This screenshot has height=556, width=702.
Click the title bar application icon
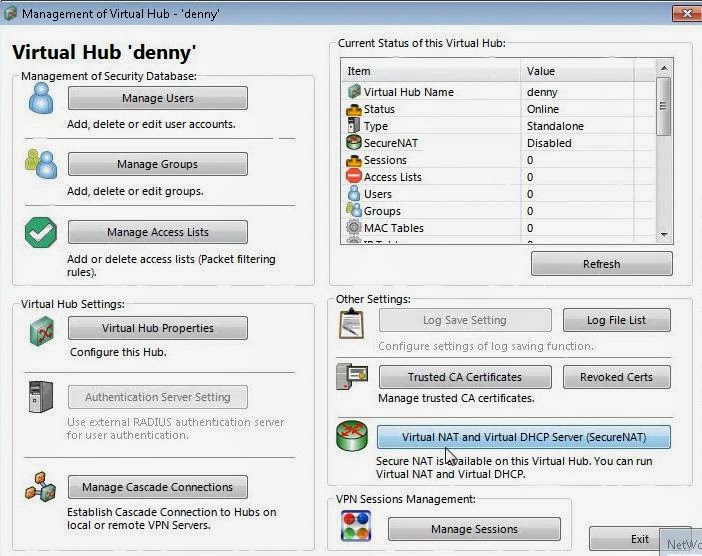(x=10, y=13)
